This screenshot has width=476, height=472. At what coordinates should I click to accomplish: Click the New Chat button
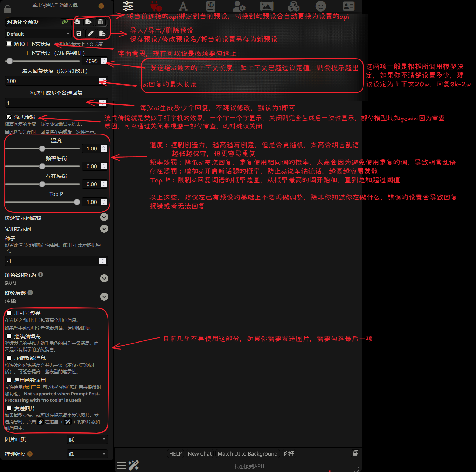[x=200, y=454]
